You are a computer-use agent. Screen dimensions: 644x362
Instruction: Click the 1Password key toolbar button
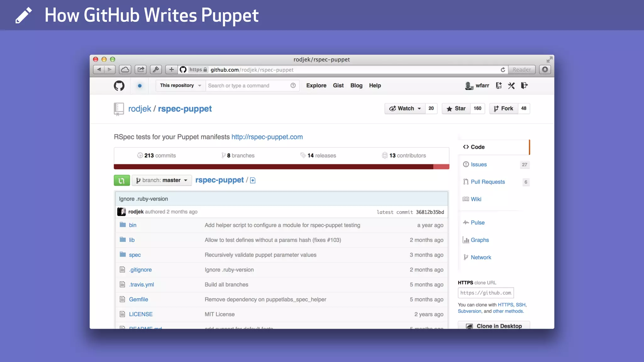click(x=156, y=69)
